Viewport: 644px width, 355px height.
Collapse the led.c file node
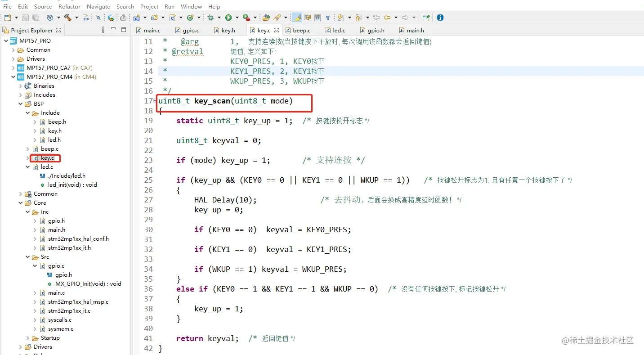(27, 167)
